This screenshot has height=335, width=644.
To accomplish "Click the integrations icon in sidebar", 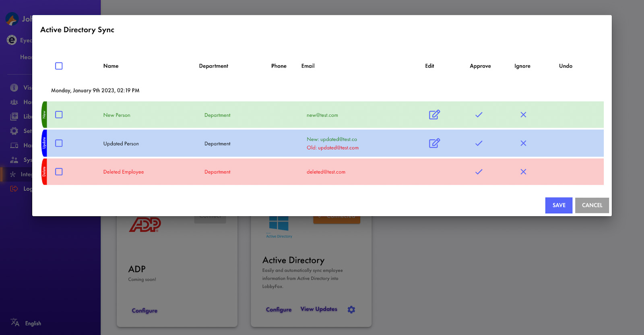I will point(13,174).
